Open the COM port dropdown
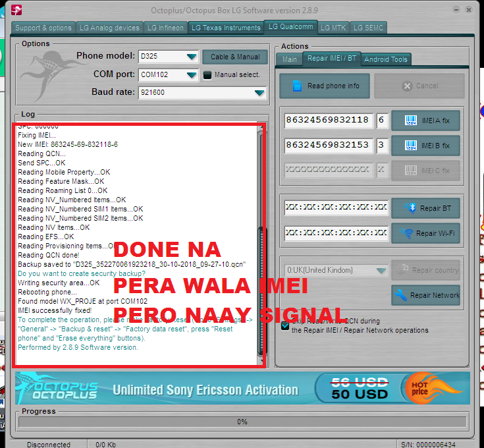The width and height of the screenshot is (484, 448). pyautogui.click(x=192, y=74)
